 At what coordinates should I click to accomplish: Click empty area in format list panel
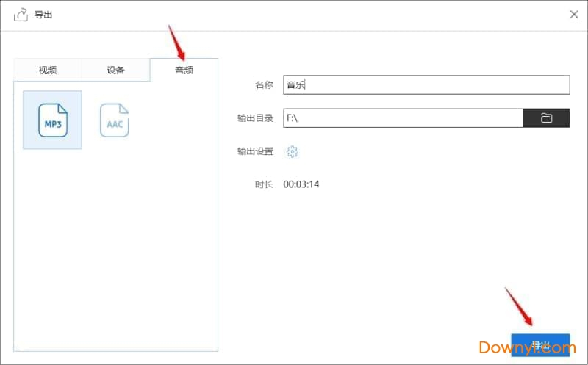[116, 250]
